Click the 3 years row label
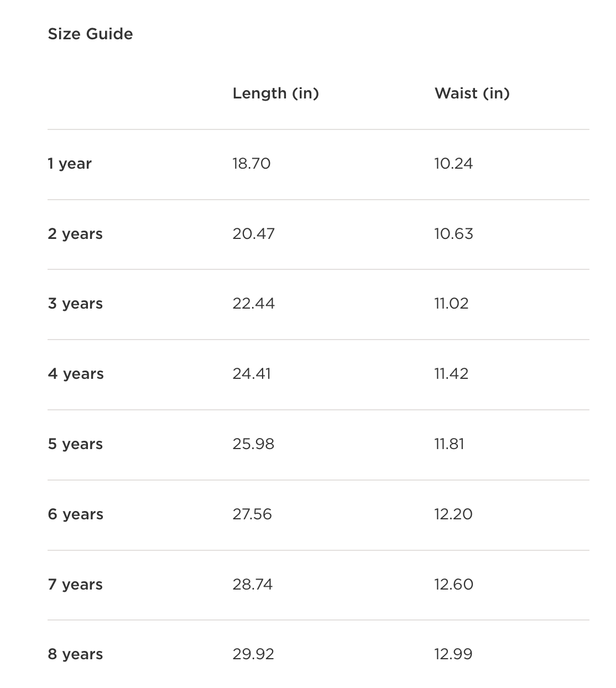Image resolution: width=616 pixels, height=688 pixels. coord(75,304)
